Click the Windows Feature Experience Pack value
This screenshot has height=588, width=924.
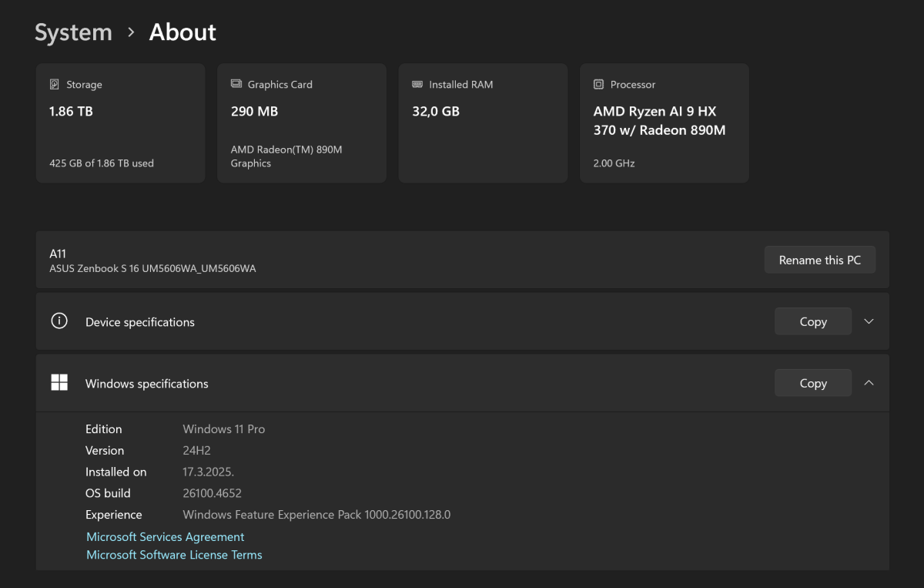pos(316,515)
